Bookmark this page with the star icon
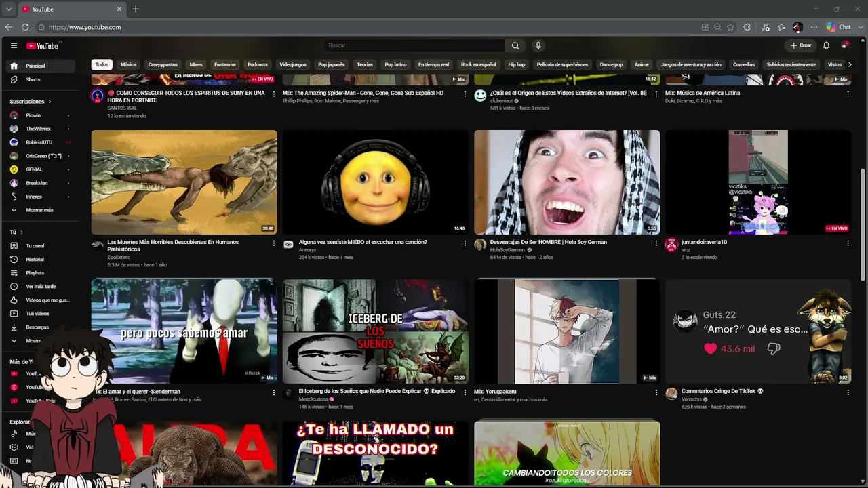Image resolution: width=868 pixels, height=488 pixels. (730, 27)
